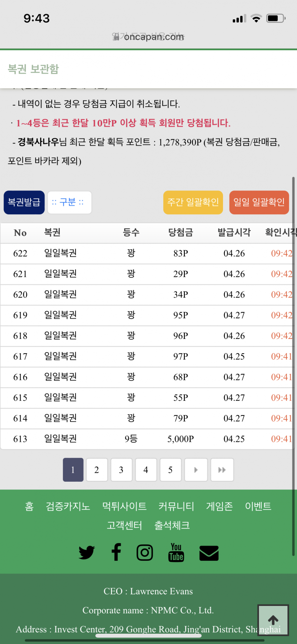The image size is (297, 644).
Task: Open the 출석체크 footer link
Action: pos(172,525)
